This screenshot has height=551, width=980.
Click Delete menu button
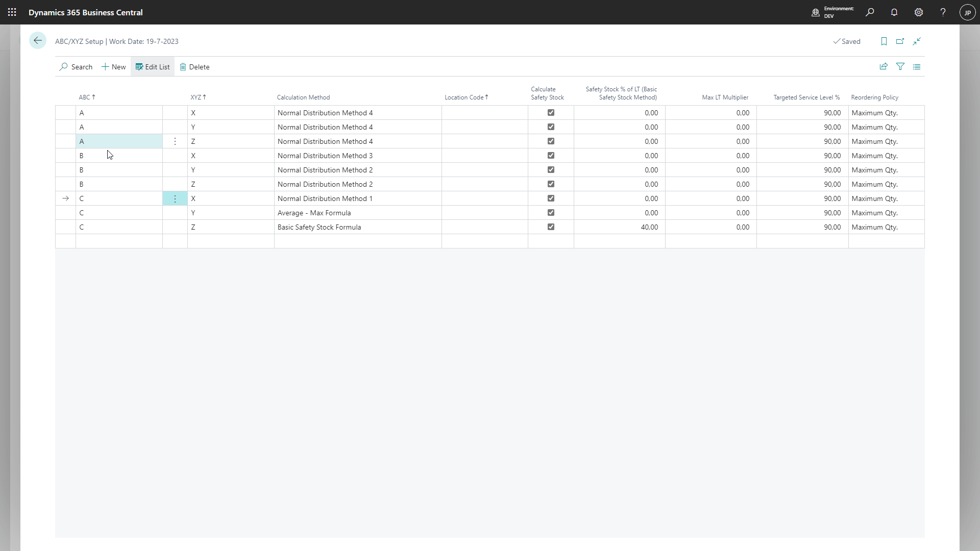194,67
